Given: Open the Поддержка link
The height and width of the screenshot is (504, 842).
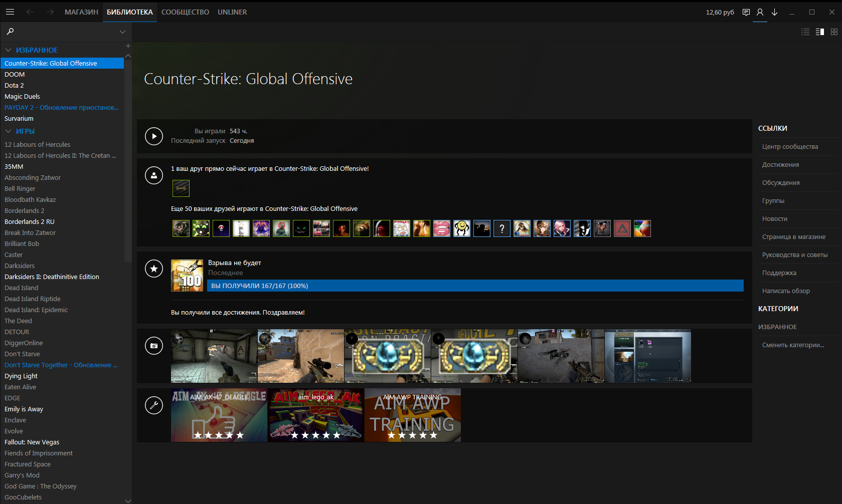Looking at the screenshot, I should 779,273.
